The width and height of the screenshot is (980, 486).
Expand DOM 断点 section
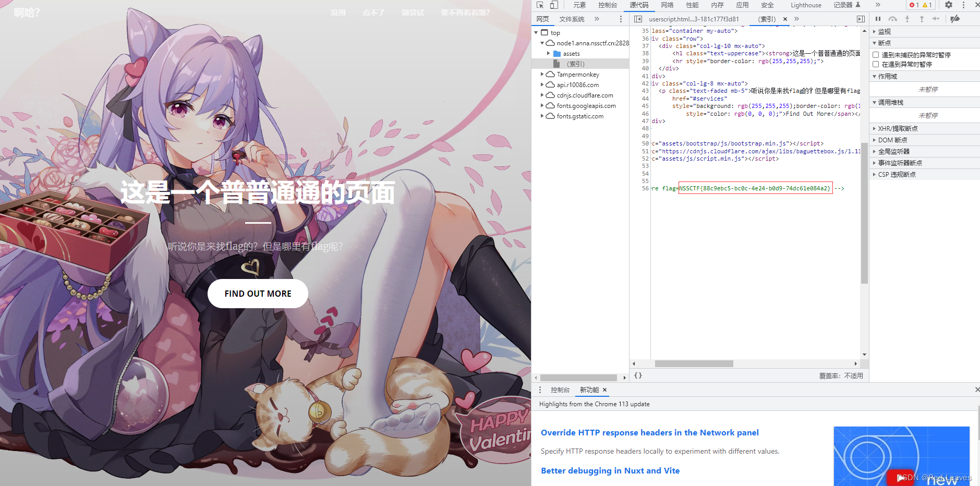tap(925, 140)
